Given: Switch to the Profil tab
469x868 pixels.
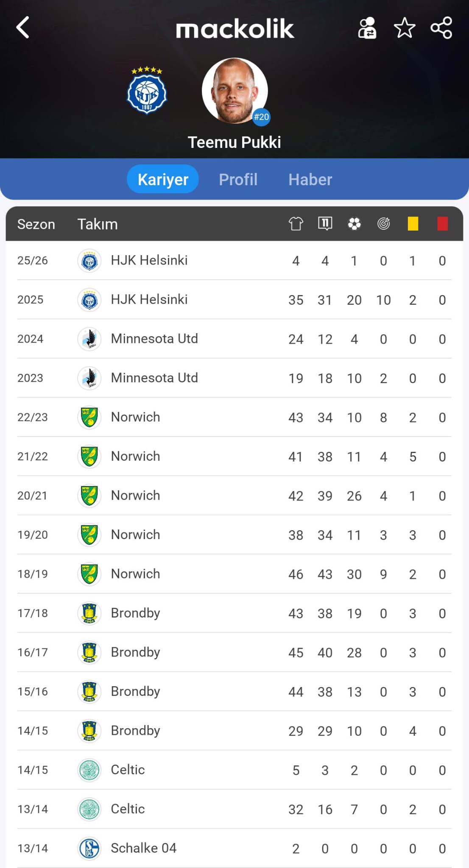Looking at the screenshot, I should pos(238,179).
